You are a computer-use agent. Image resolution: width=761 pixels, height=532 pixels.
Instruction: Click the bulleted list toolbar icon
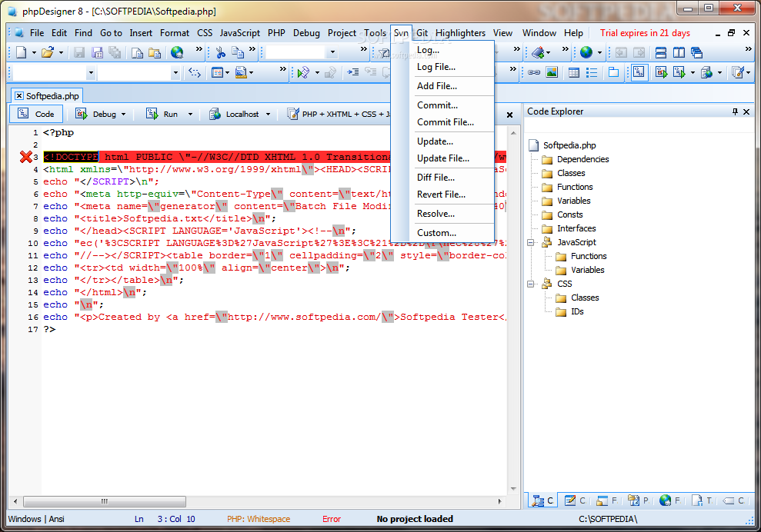pos(592,73)
